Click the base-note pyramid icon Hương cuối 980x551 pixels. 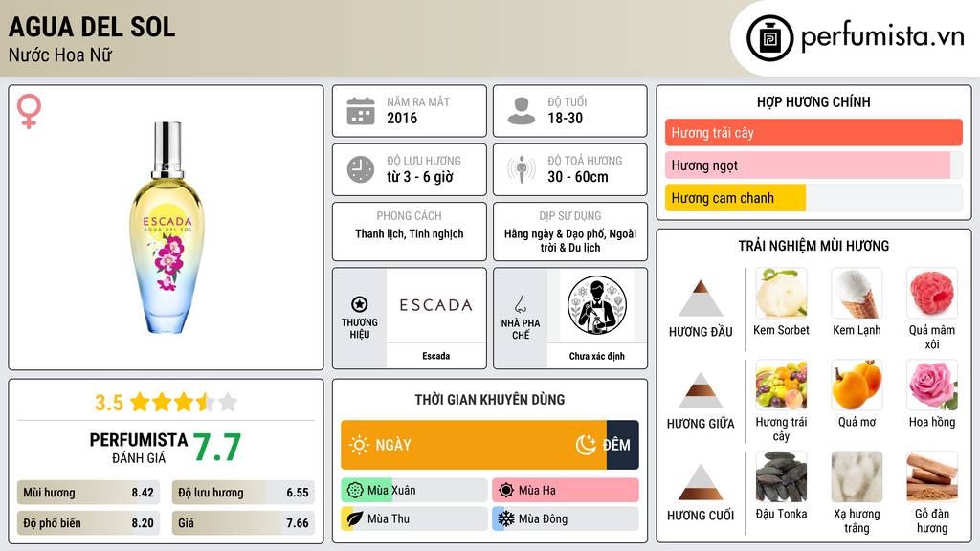click(x=701, y=482)
